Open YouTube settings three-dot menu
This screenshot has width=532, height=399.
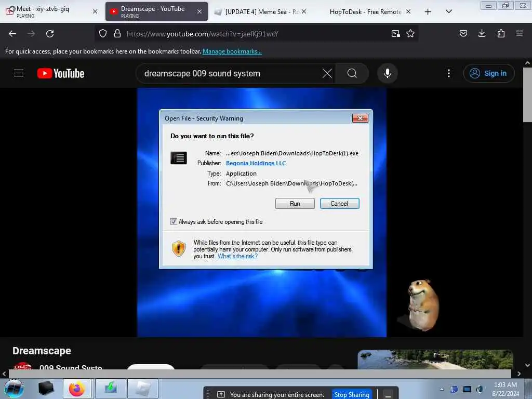[x=449, y=73]
